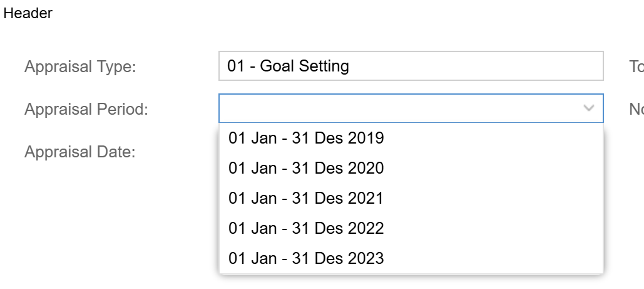The image size is (644, 289).
Task: Select 01 Jan - 31 Des 2019 option
Action: (x=411, y=138)
